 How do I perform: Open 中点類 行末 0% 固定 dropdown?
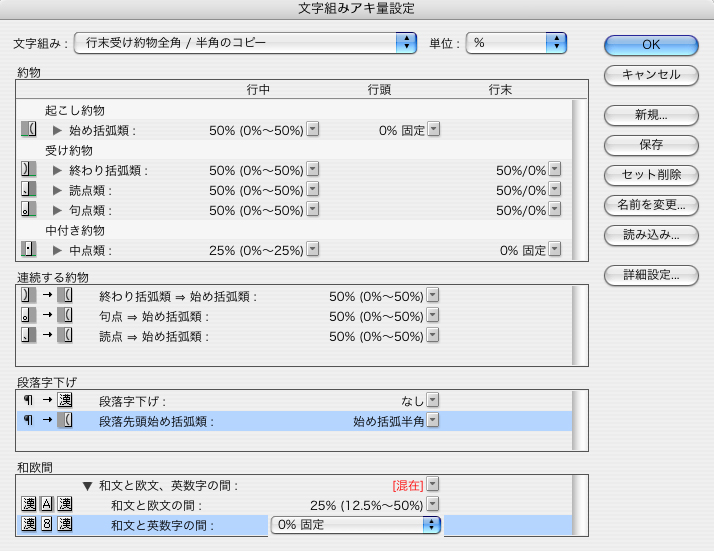[x=555, y=250]
